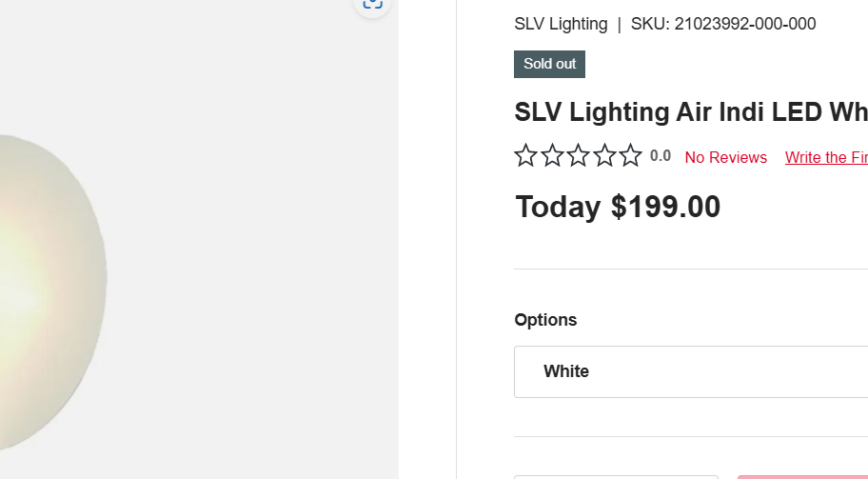Screen dimensions: 868x479
Task: Click the No Reviews link
Action: coord(726,158)
